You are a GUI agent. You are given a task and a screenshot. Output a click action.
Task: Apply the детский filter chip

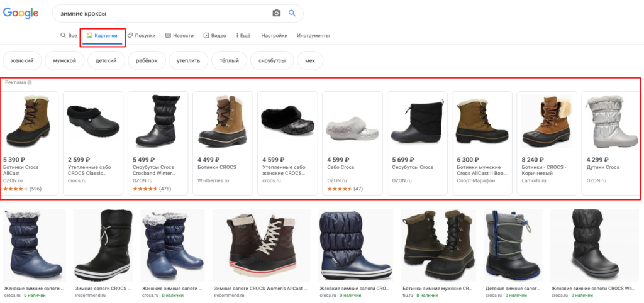pyautogui.click(x=106, y=60)
